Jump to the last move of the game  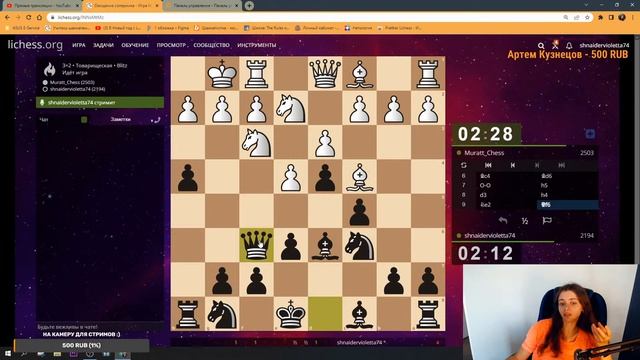tap(562, 165)
